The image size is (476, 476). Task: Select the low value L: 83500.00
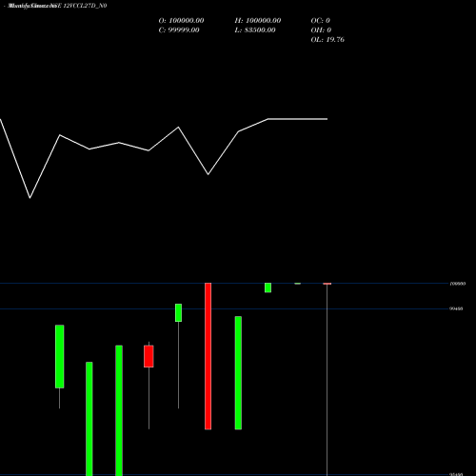pos(255,30)
